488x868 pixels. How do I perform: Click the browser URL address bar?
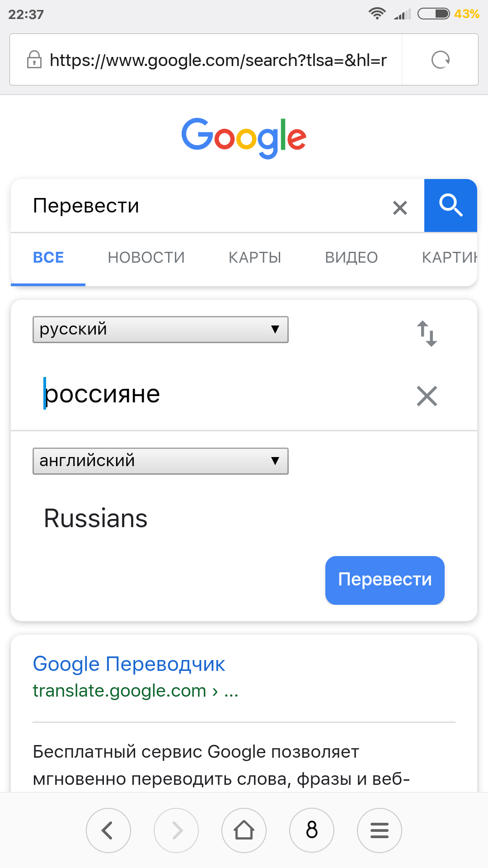206,60
